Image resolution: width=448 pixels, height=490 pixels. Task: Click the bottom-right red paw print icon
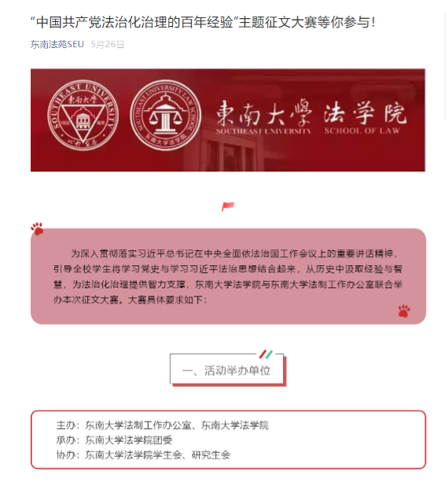404,311
